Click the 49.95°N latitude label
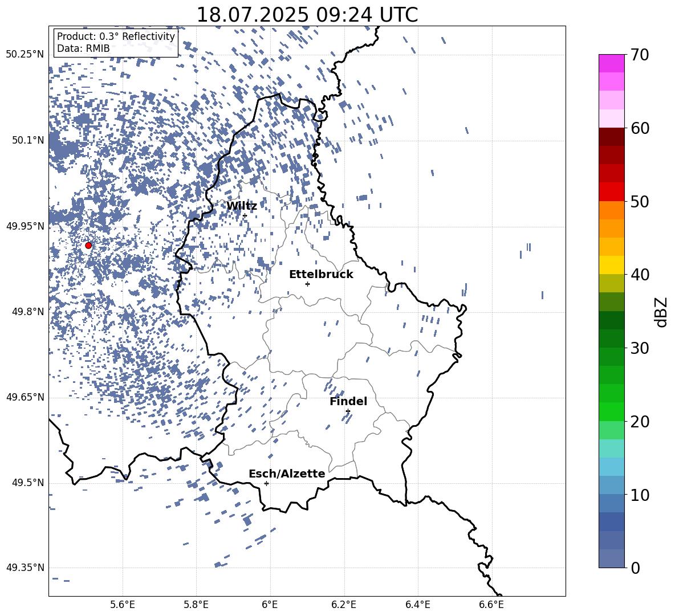Viewport: 675px width, 616px height. pos(25,226)
